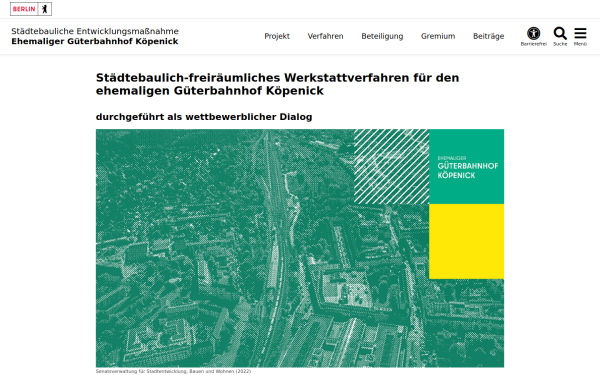
Task: Click the Berlin logo with bear emblem
Action: click(31, 9)
